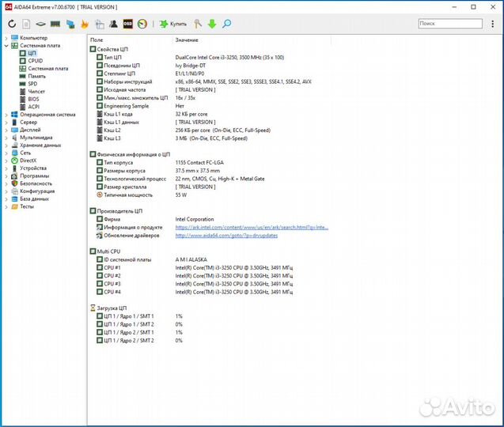
Task: Collapse the Системная плата tree node
Action: 6,46
